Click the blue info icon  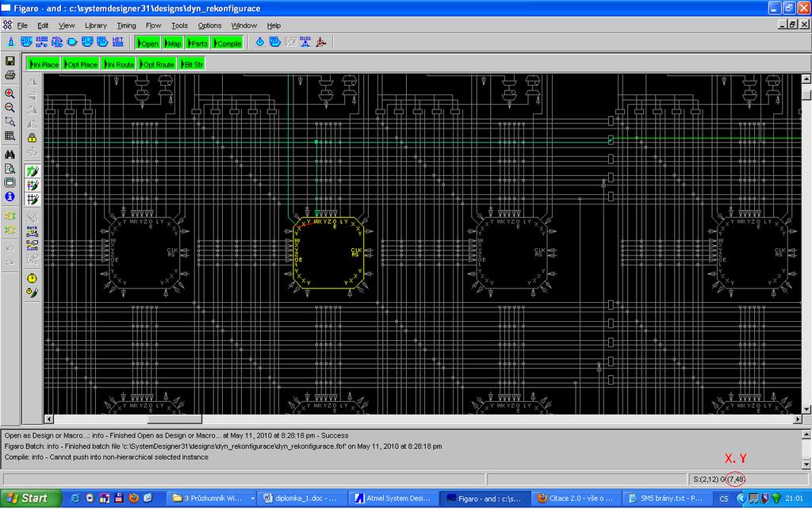10,197
